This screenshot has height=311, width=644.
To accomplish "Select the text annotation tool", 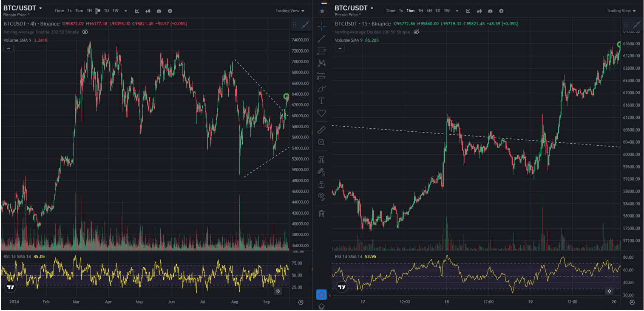I will click(321, 101).
